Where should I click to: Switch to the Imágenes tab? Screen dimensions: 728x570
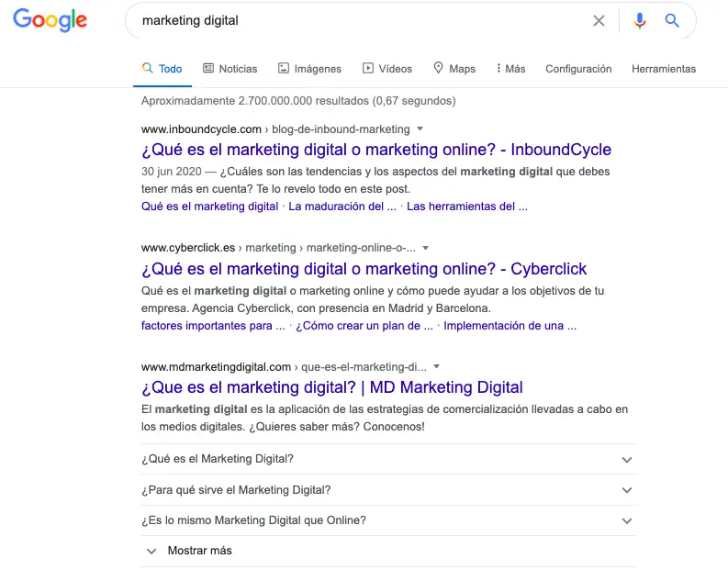pos(309,69)
